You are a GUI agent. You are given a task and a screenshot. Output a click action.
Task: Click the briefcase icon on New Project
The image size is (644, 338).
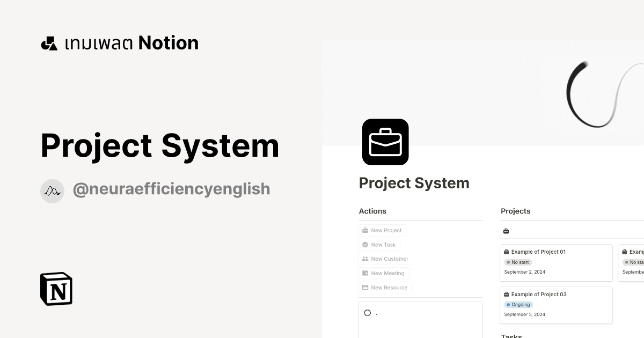[365, 231]
